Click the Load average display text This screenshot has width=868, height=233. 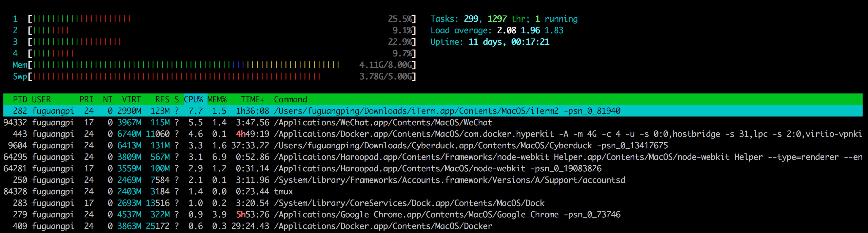[x=495, y=30]
